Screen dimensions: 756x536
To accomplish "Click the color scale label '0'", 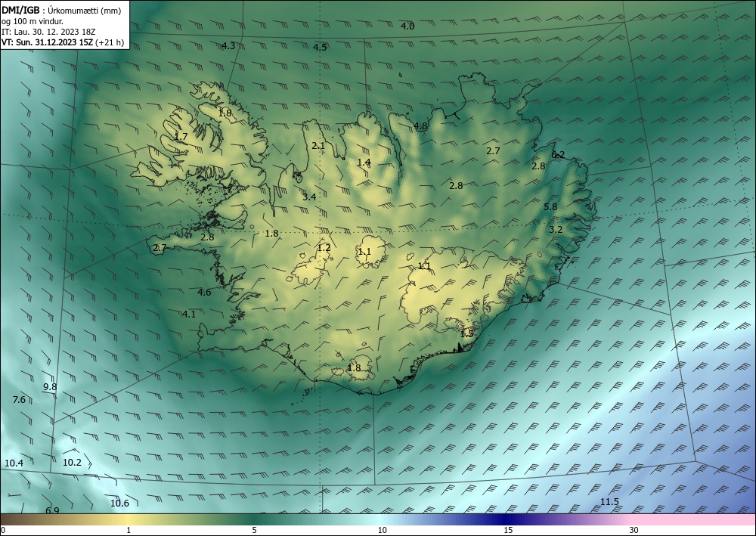I will (x=3, y=530).
